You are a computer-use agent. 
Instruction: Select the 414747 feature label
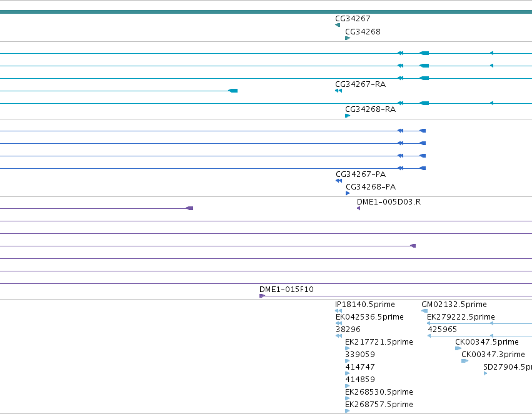pos(360,367)
